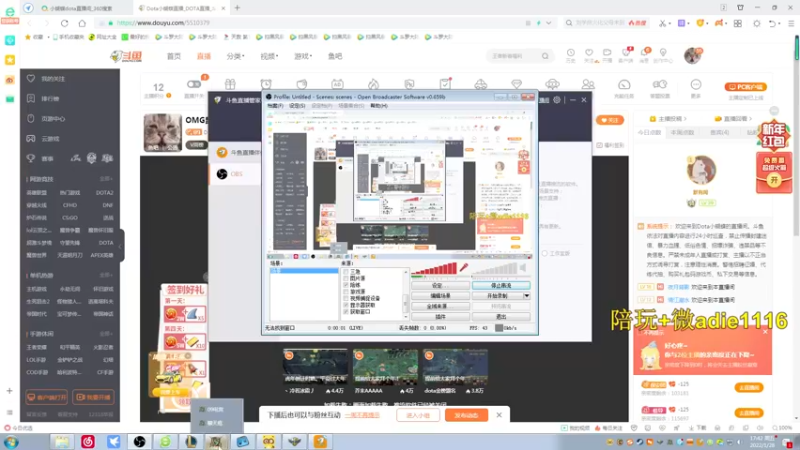800x450 pixels.
Task: Select today's contribution tab in right panel
Action: point(649,133)
